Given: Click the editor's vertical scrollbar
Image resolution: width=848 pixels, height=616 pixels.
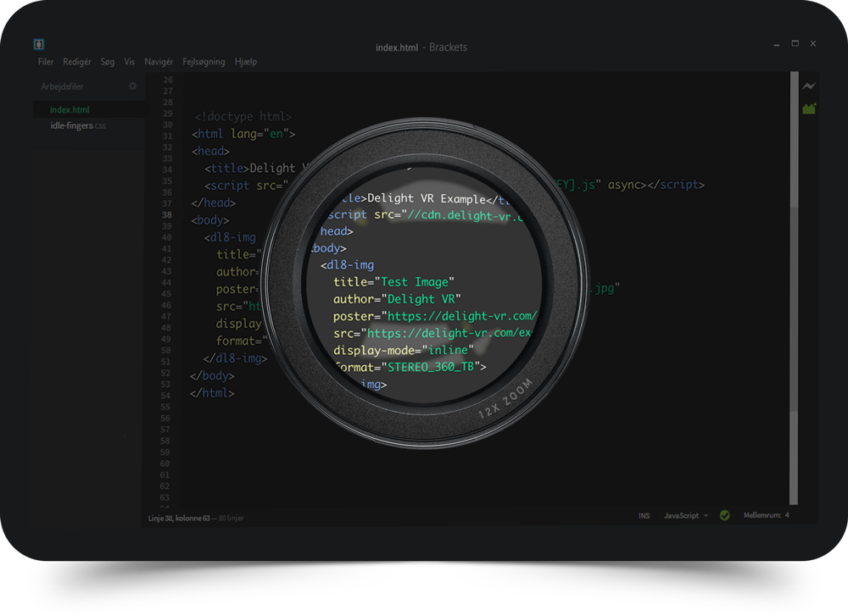Looking at the screenshot, I should tap(794, 287).
